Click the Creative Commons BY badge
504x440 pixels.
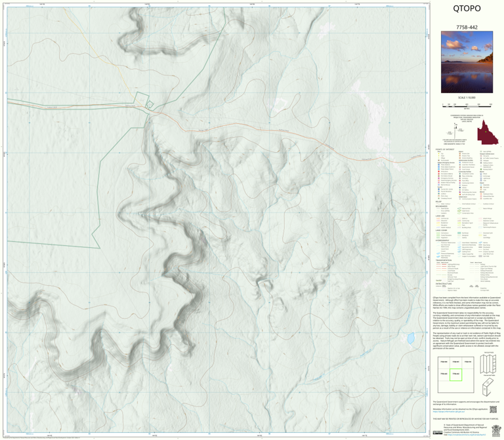[438, 433]
